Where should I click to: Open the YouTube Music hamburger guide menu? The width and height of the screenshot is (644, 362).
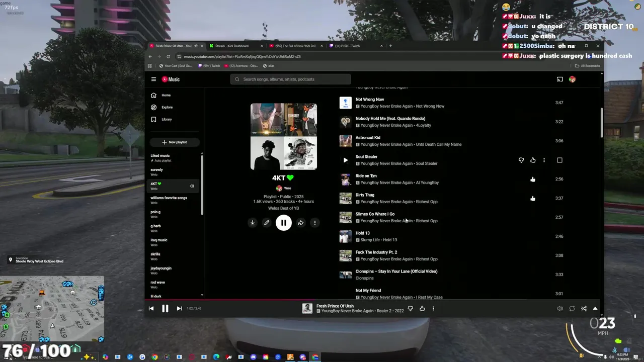tap(153, 79)
